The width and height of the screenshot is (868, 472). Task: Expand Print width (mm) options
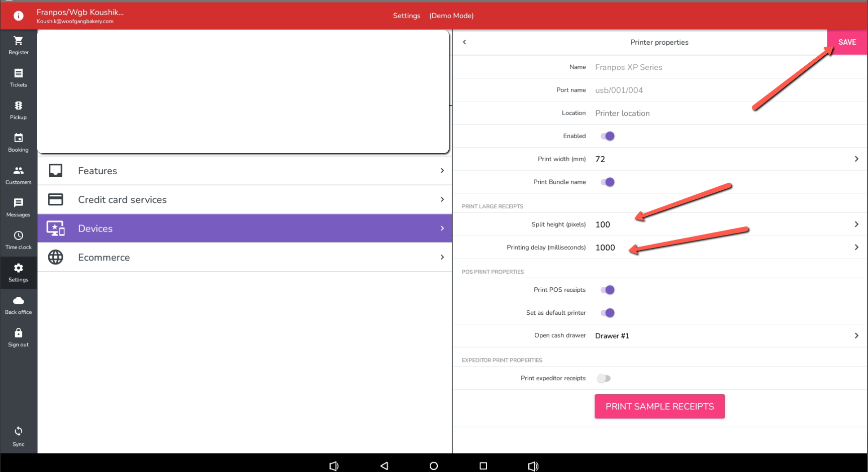(x=856, y=159)
